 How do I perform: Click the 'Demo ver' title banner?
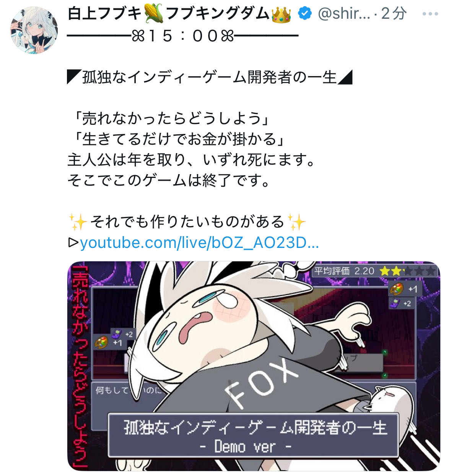tap(253, 435)
